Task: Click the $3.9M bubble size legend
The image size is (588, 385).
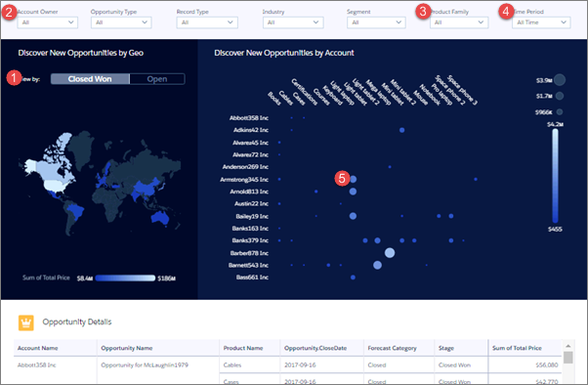Action: (x=560, y=80)
